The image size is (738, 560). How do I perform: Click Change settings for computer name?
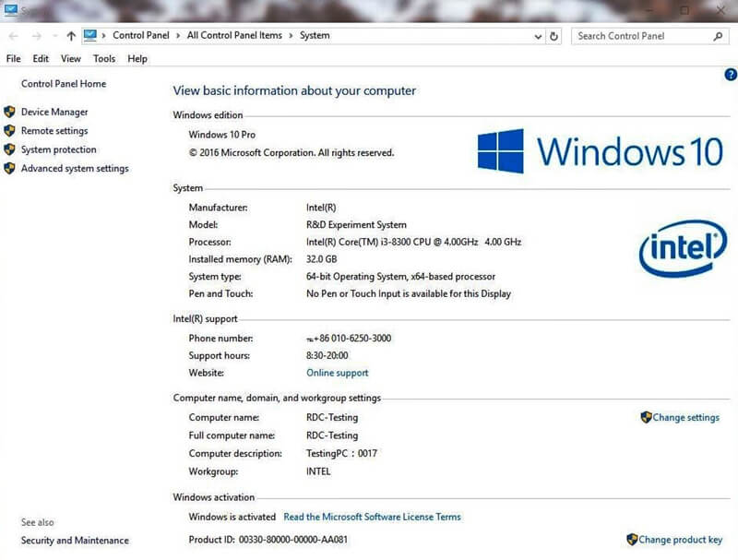click(685, 417)
